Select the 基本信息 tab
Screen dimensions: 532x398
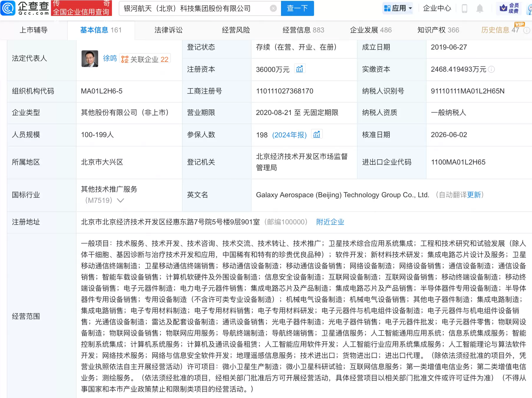tap(101, 30)
